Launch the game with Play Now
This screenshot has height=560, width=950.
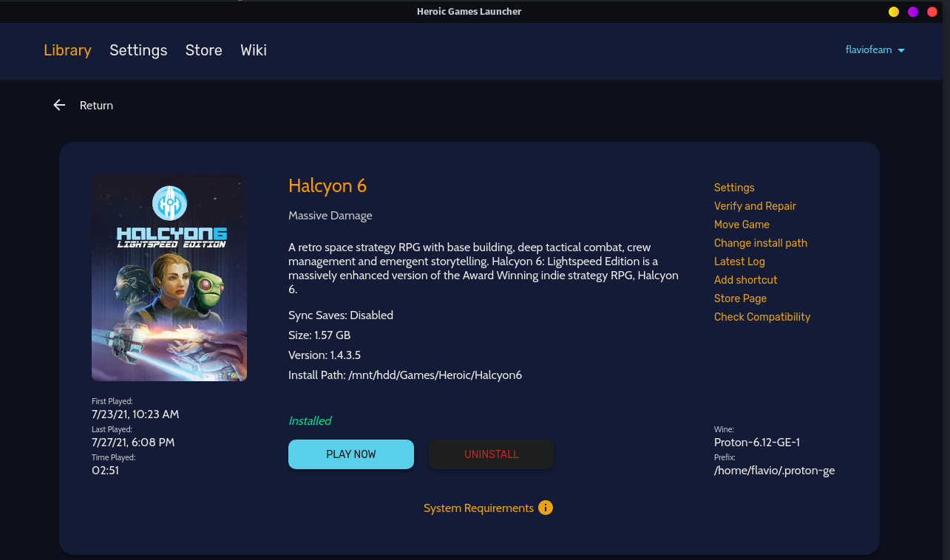click(351, 454)
